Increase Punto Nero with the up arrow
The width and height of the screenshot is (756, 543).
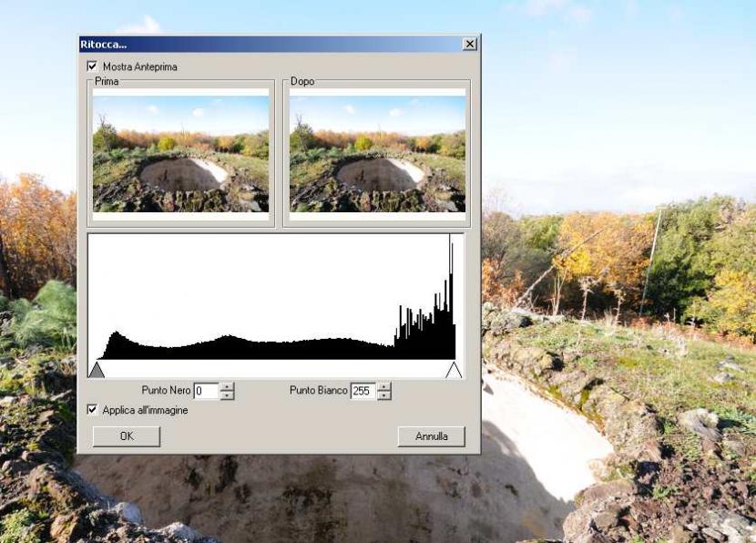228,386
